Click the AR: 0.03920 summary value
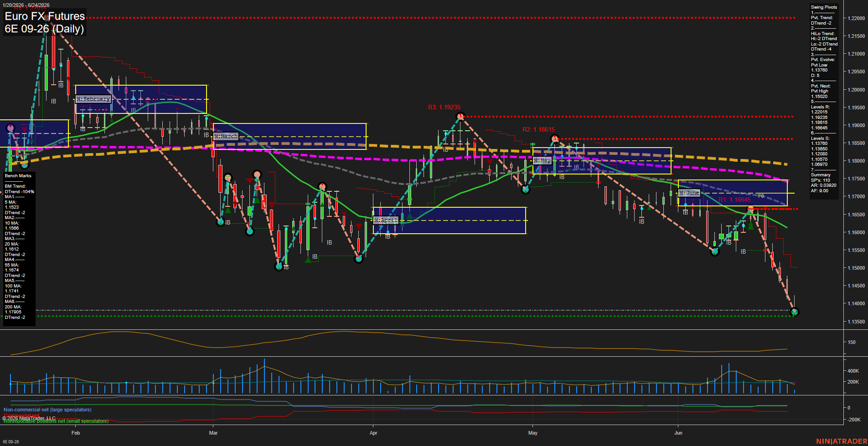Viewport: 868px width, 446px height. (x=823, y=185)
